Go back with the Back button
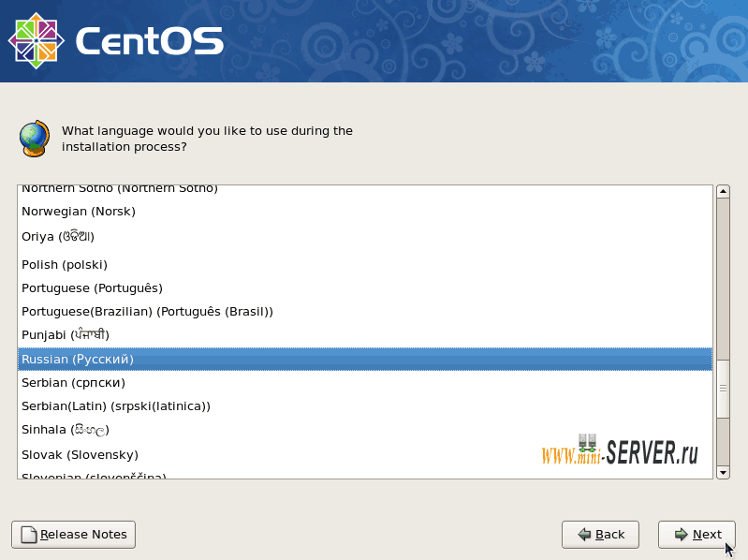Screen dimensions: 748x560 [600, 534]
